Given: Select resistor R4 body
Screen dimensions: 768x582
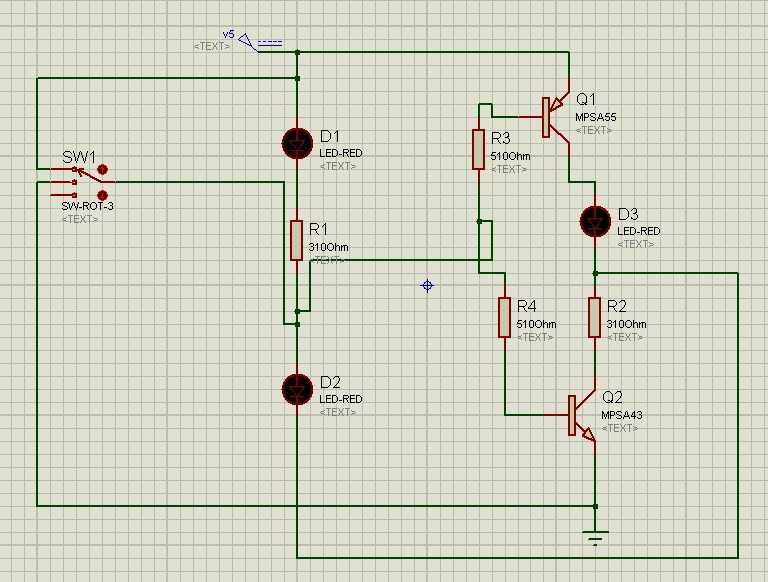Looking at the screenshot, I should 504,317.
